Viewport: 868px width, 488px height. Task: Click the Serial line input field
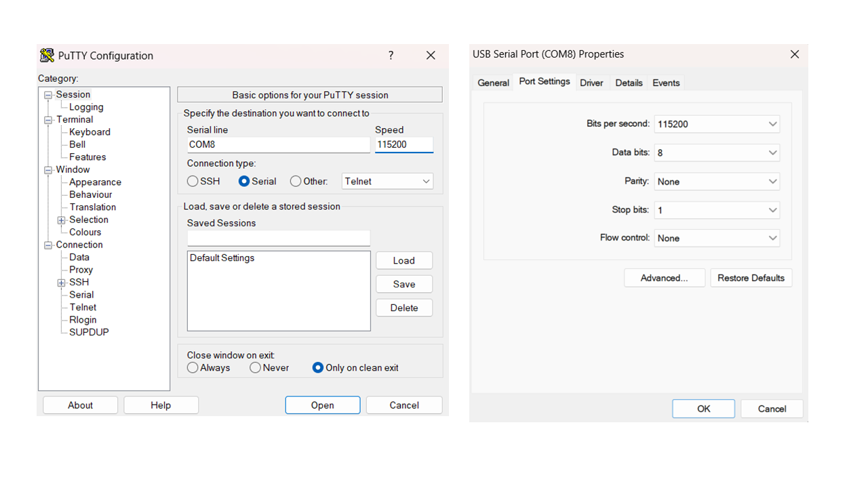pos(279,144)
